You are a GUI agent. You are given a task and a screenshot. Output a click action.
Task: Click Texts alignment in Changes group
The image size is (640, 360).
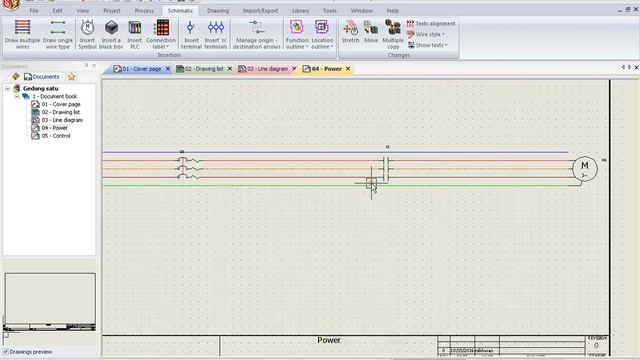pyautogui.click(x=431, y=24)
